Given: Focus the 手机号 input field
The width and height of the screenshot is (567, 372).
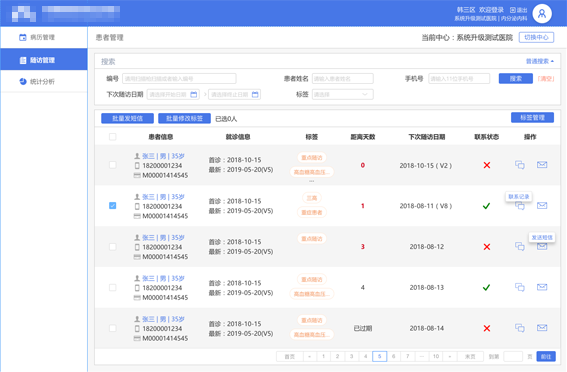Looking at the screenshot, I should 459,78.
